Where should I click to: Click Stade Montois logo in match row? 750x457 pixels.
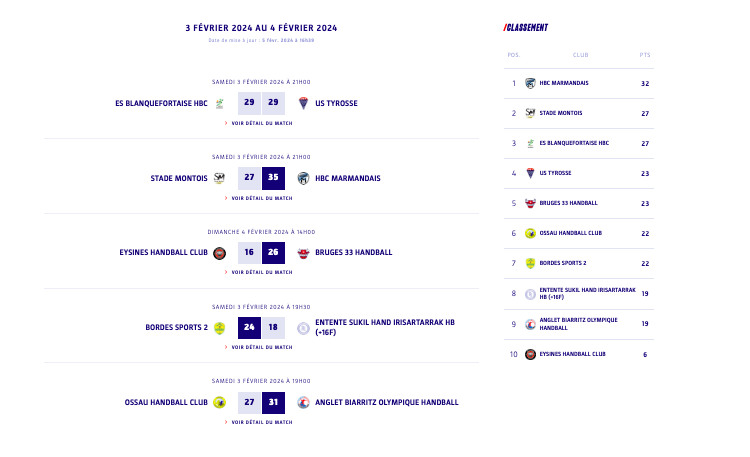click(219, 178)
